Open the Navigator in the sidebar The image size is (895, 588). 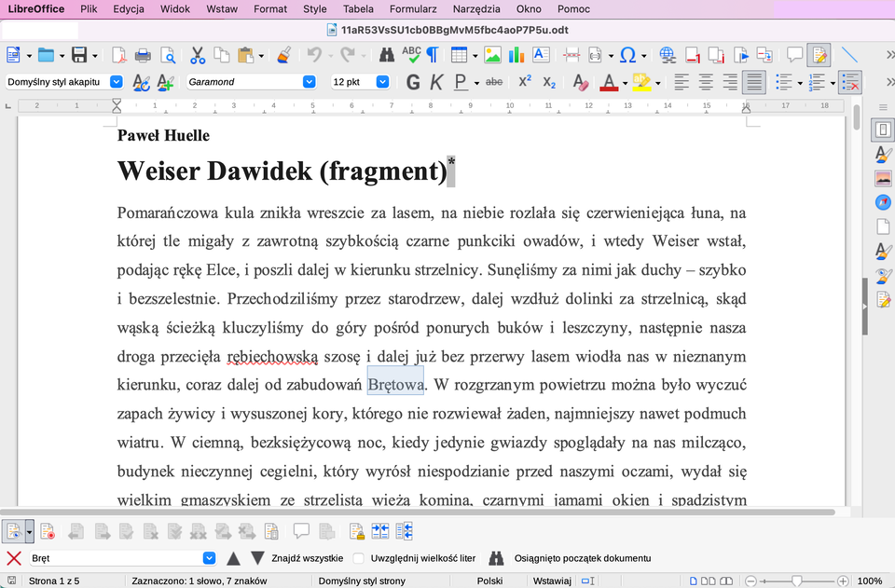click(882, 201)
